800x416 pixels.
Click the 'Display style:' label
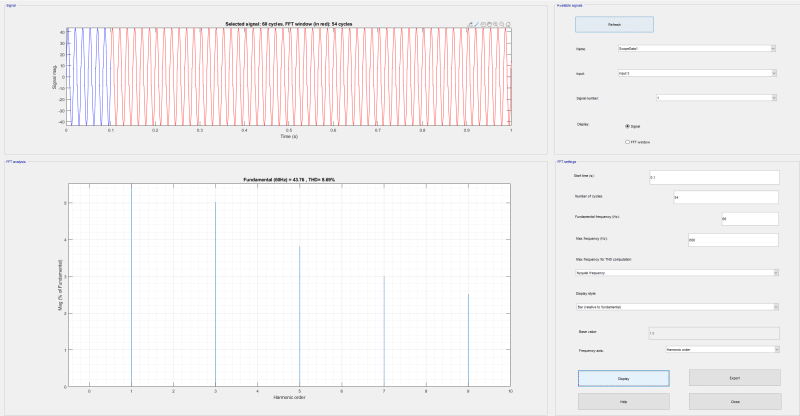(x=586, y=293)
